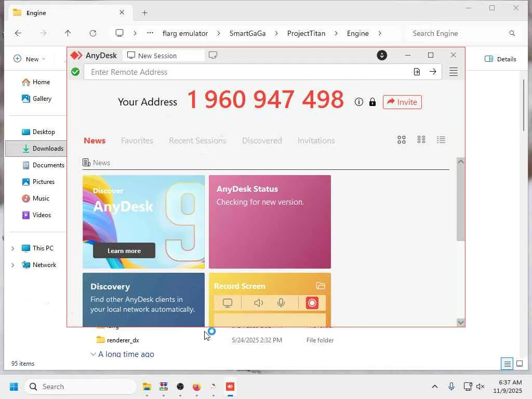Image resolution: width=532 pixels, height=399 pixels.
Task: Switch to large tiles view
Action: point(402,140)
